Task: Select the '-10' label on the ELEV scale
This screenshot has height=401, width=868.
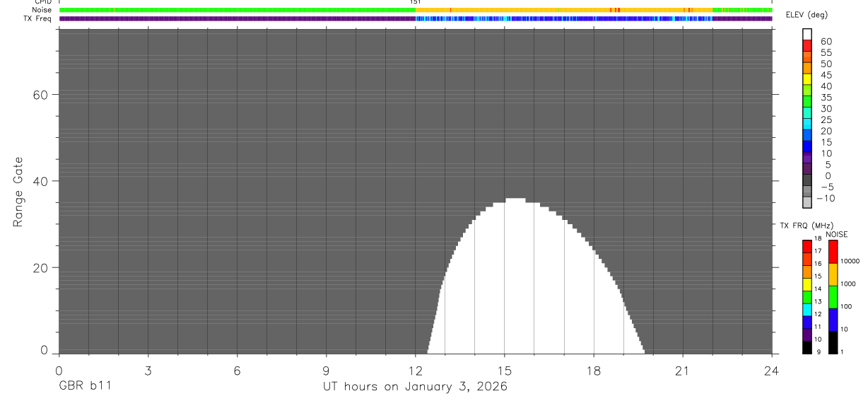Action: pos(825,199)
